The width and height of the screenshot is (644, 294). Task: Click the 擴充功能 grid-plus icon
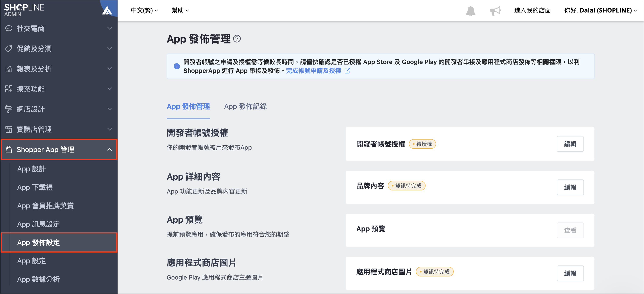(9, 89)
